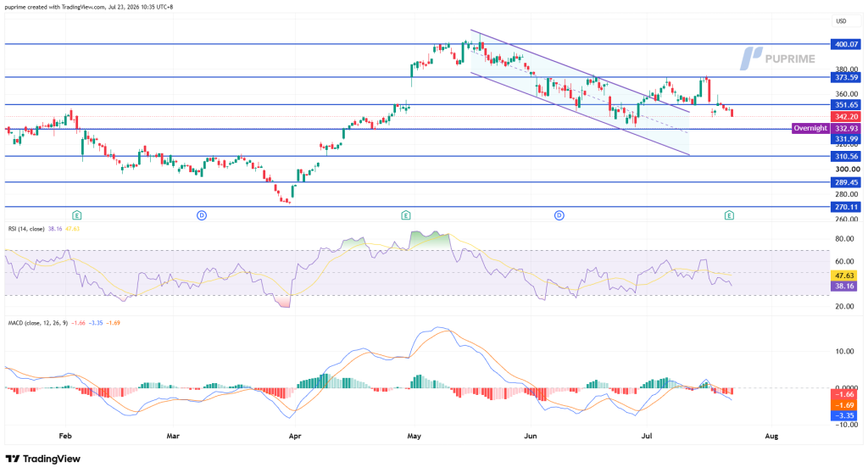Select the 331.99 price level label
868x473 pixels.
point(846,139)
